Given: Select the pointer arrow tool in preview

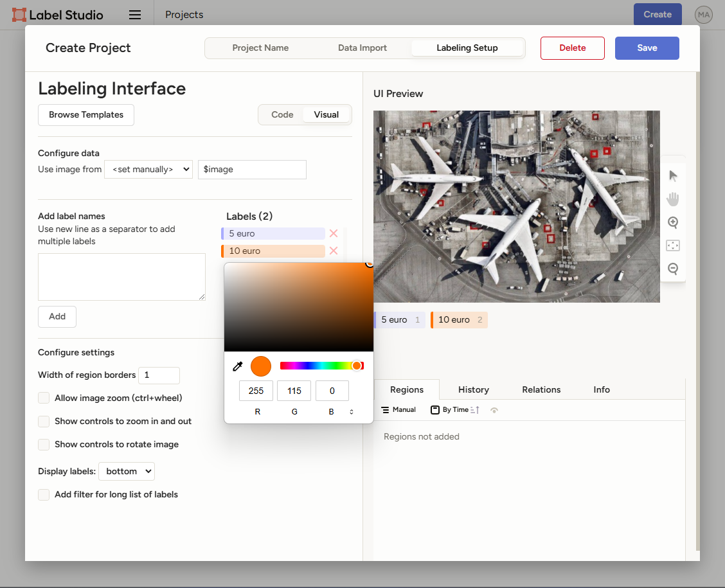Looking at the screenshot, I should tap(673, 175).
